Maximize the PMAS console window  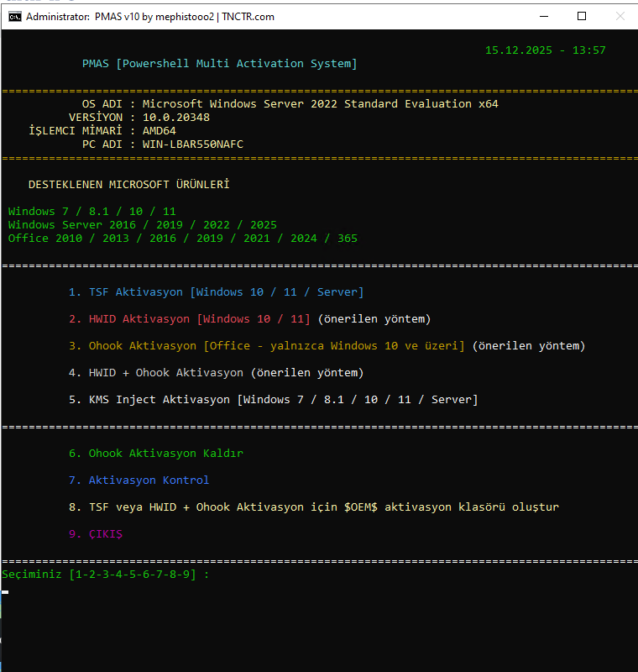[582, 17]
